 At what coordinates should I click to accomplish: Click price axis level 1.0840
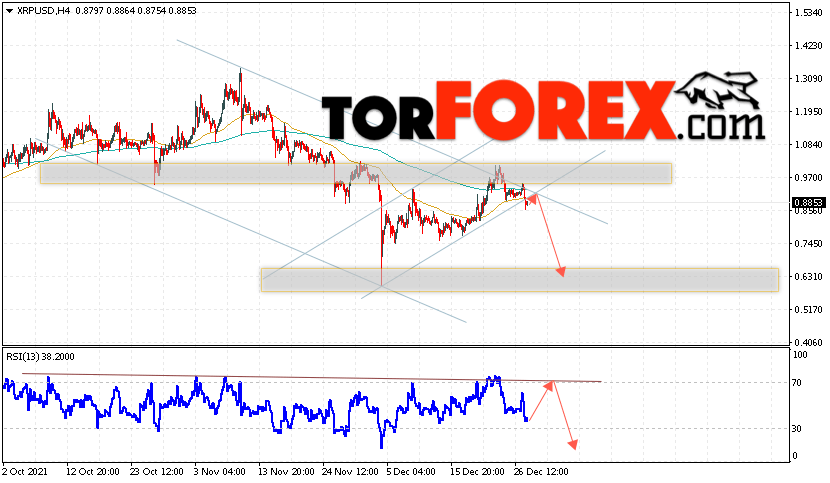(809, 145)
